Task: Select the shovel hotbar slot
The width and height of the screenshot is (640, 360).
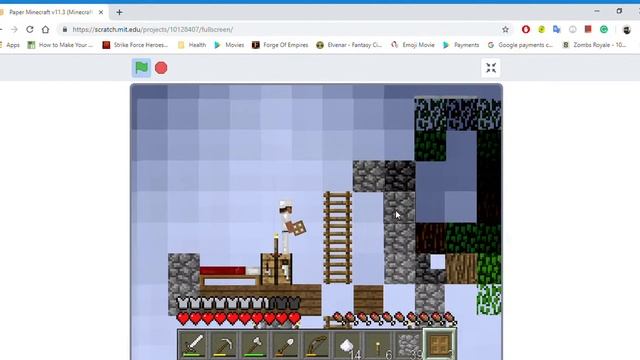Action: tap(286, 345)
